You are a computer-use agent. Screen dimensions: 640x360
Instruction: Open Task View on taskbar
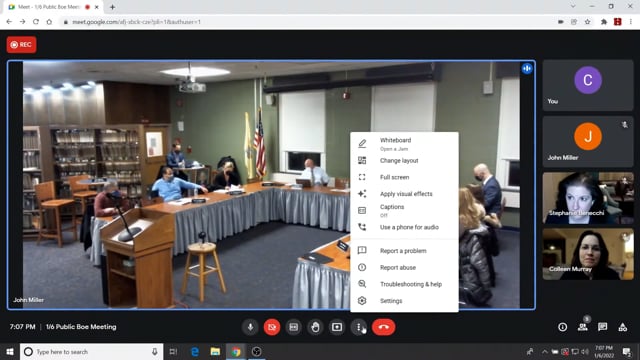click(x=173, y=351)
